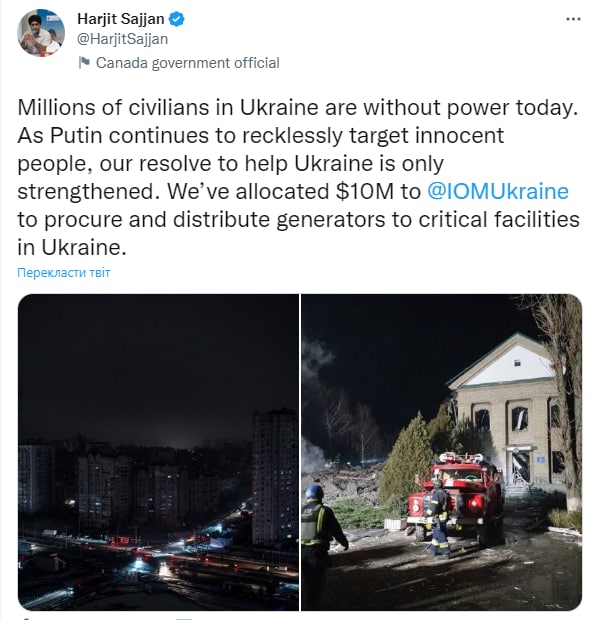Image resolution: width=599 pixels, height=620 pixels.
Task: Click the word Putin in the tweet
Action: [x=76, y=136]
